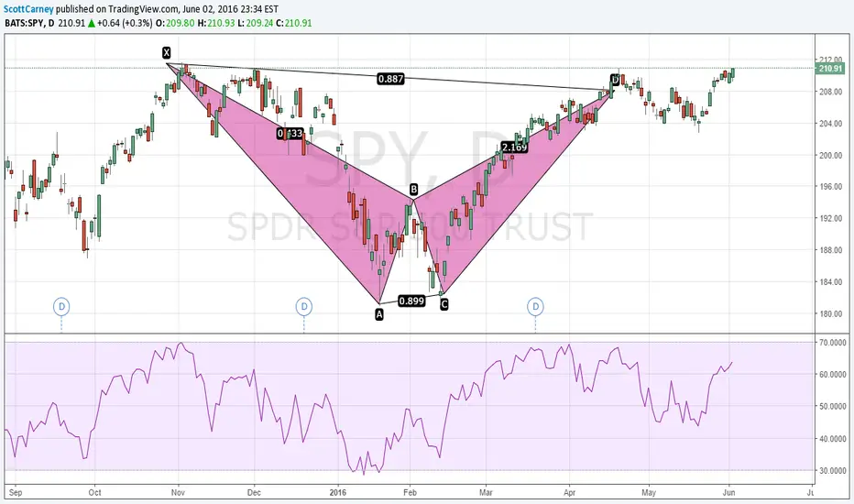Click the 180.00 price axis label
This screenshot has width=854, height=504.
coord(831,313)
